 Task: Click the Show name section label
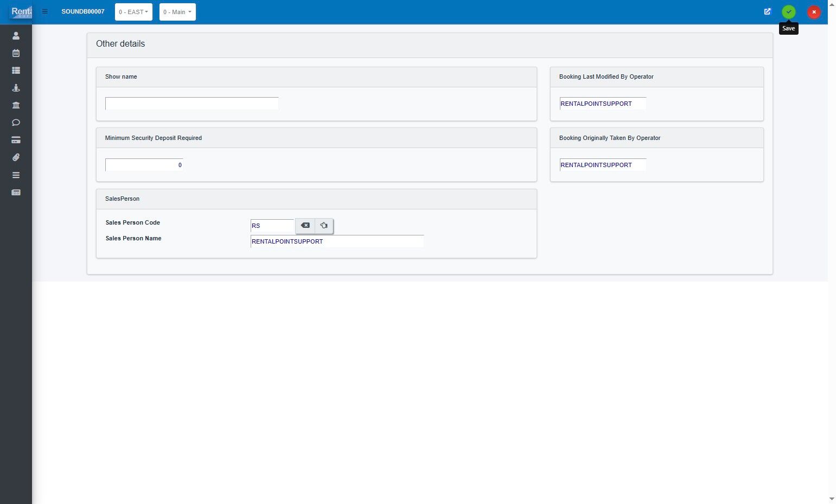point(121,77)
